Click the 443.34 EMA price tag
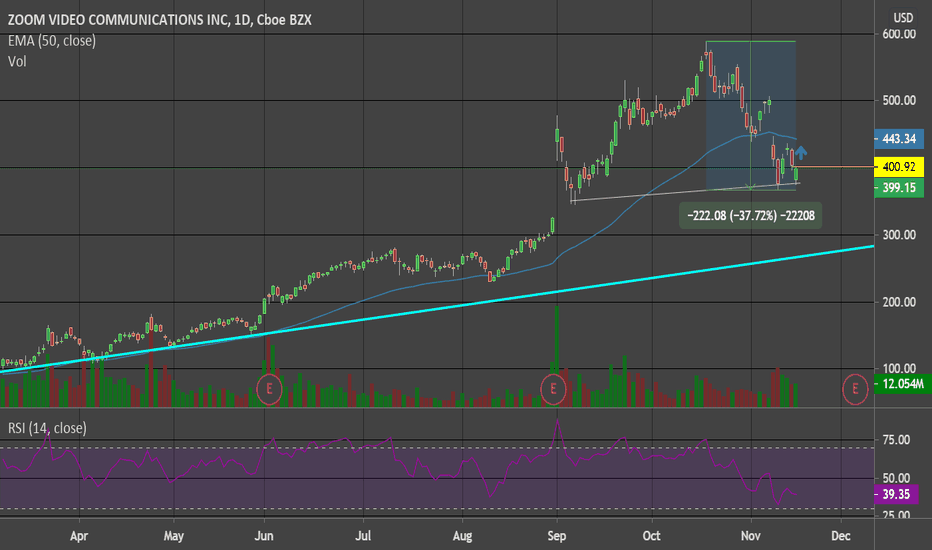Image resolution: width=932 pixels, height=550 pixels. 899,139
